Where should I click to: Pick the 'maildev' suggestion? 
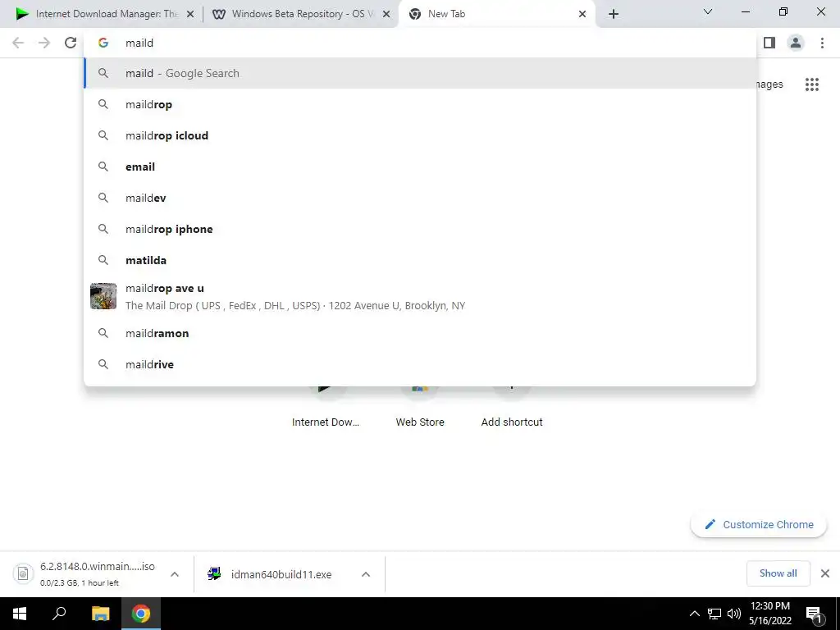[x=420, y=198]
